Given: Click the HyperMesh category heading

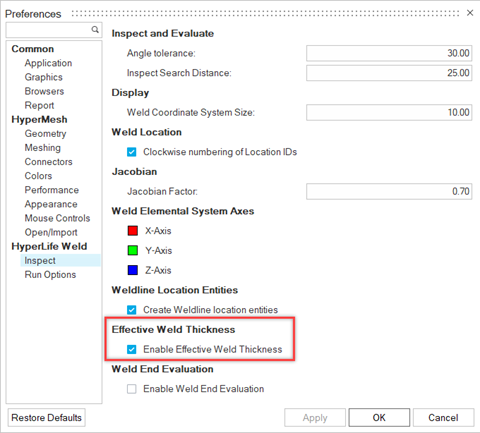Looking at the screenshot, I should 39,119.
